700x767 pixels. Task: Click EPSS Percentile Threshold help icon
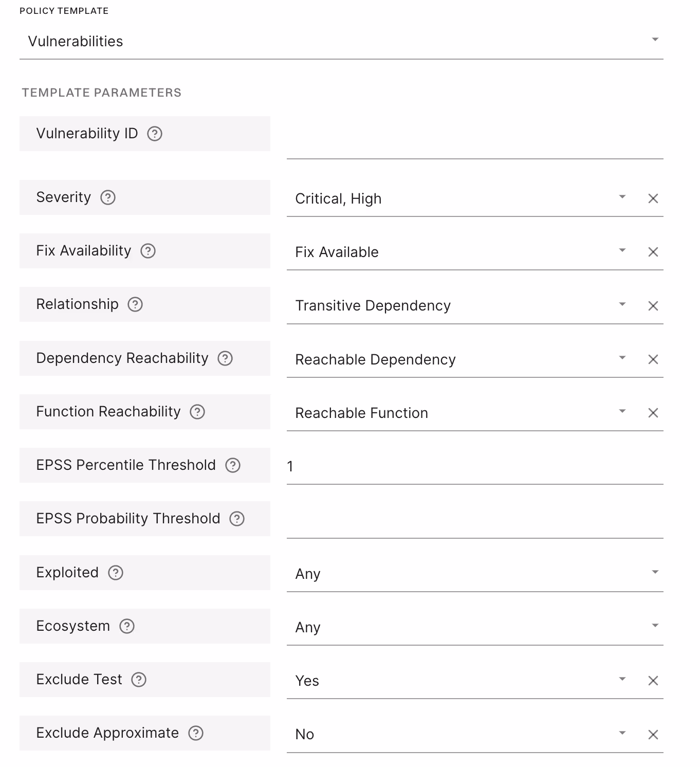233,465
